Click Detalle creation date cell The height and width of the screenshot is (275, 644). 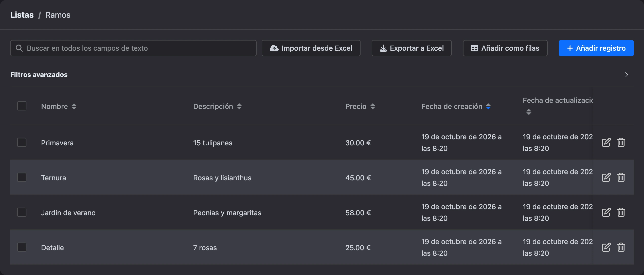[x=461, y=247]
